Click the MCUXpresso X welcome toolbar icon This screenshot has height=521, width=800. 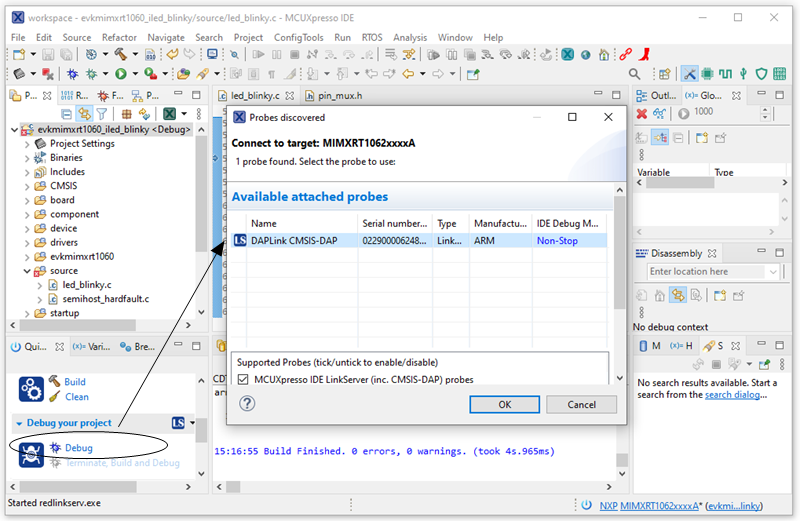tap(568, 55)
